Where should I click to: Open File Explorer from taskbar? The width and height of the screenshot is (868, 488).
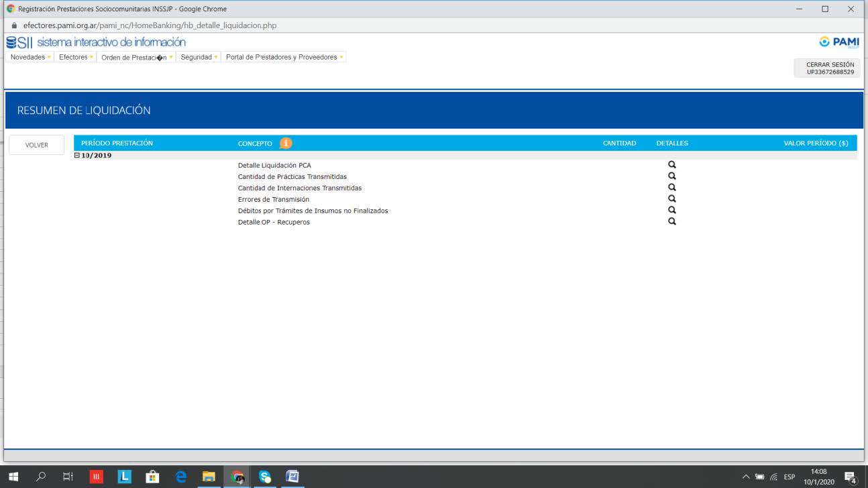(209, 477)
